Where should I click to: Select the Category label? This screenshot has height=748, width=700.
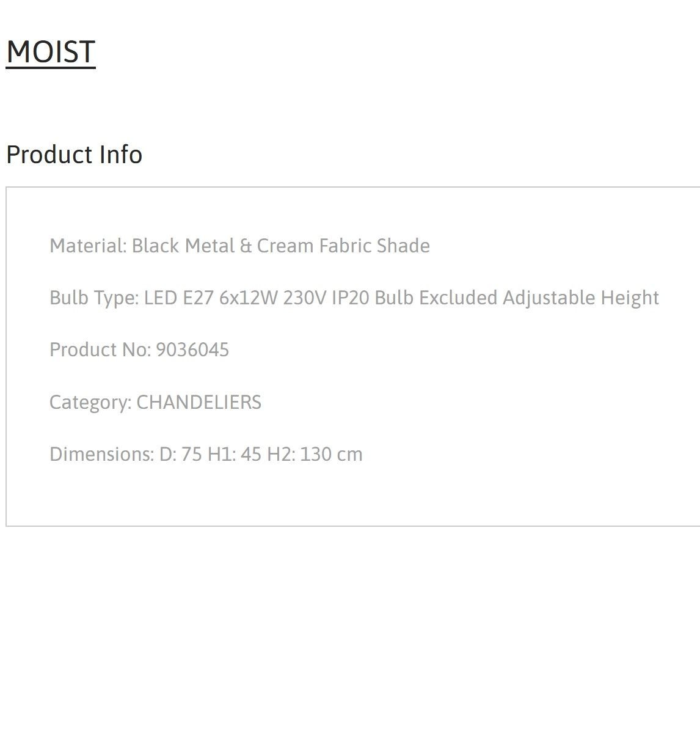point(90,403)
